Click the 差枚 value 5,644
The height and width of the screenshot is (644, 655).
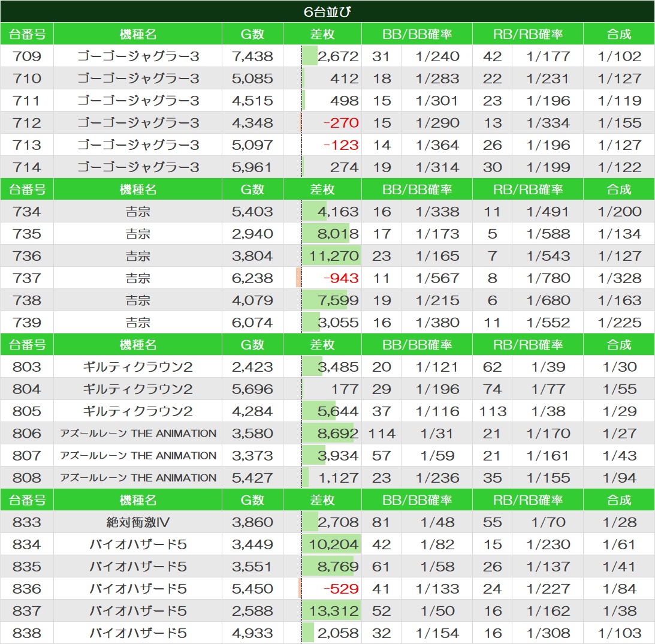click(x=338, y=411)
